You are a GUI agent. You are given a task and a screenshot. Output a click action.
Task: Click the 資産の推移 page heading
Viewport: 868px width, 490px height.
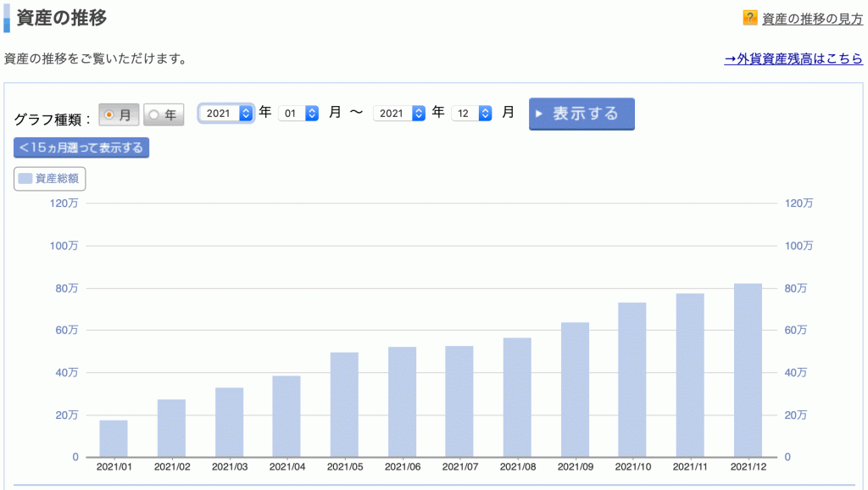click(61, 18)
